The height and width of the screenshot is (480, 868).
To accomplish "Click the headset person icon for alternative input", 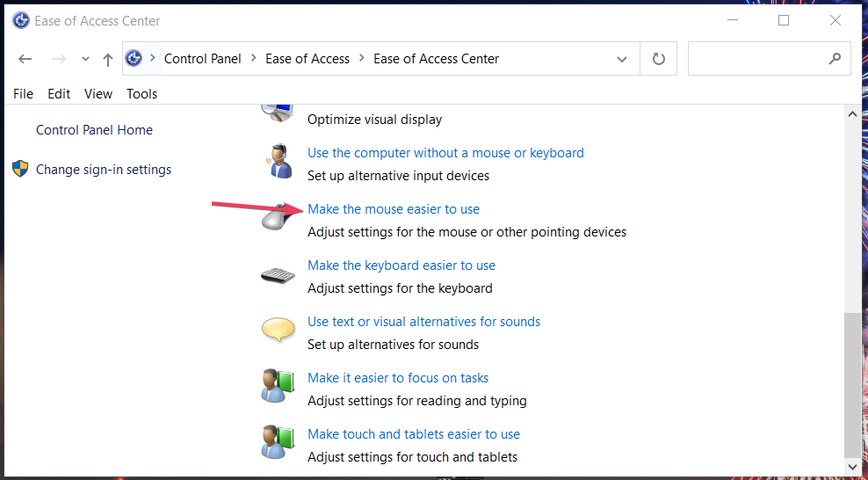I will (x=278, y=161).
